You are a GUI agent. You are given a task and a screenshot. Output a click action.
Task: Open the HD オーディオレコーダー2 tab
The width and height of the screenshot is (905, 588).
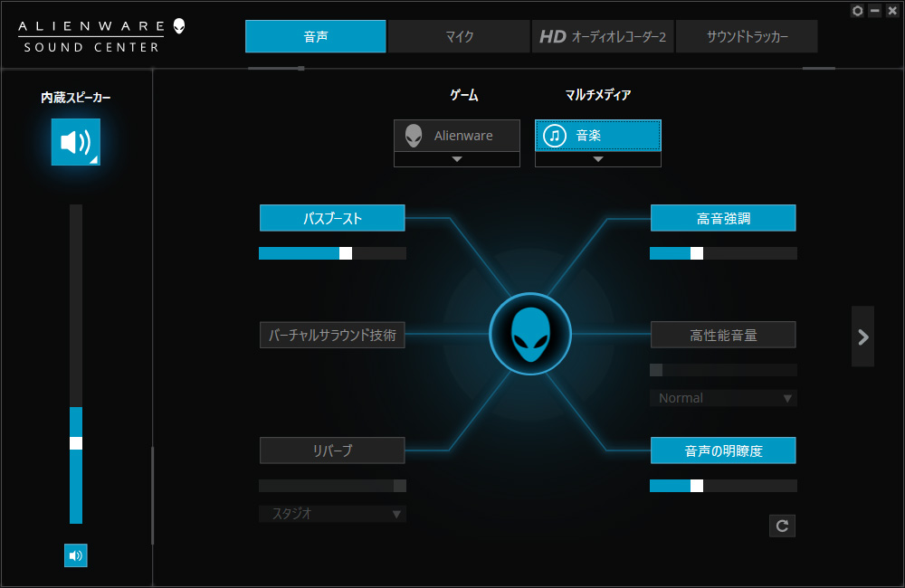click(x=603, y=36)
